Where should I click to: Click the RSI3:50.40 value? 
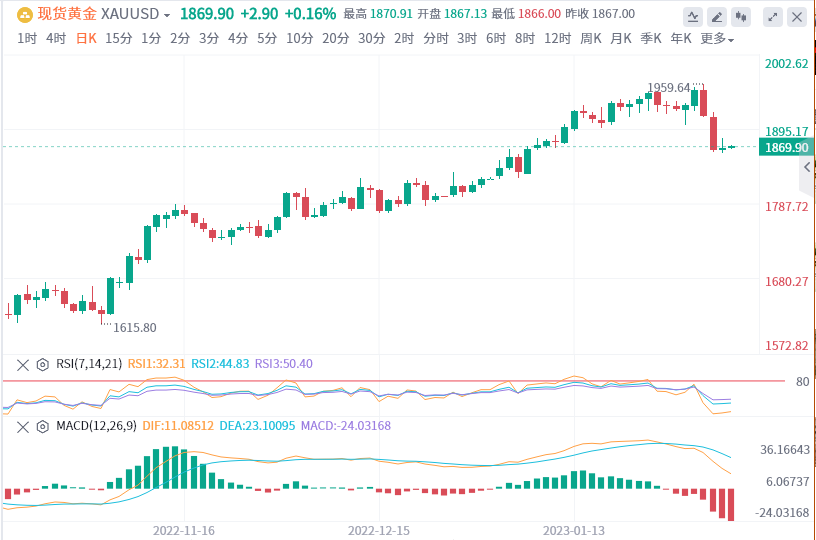(x=284, y=364)
